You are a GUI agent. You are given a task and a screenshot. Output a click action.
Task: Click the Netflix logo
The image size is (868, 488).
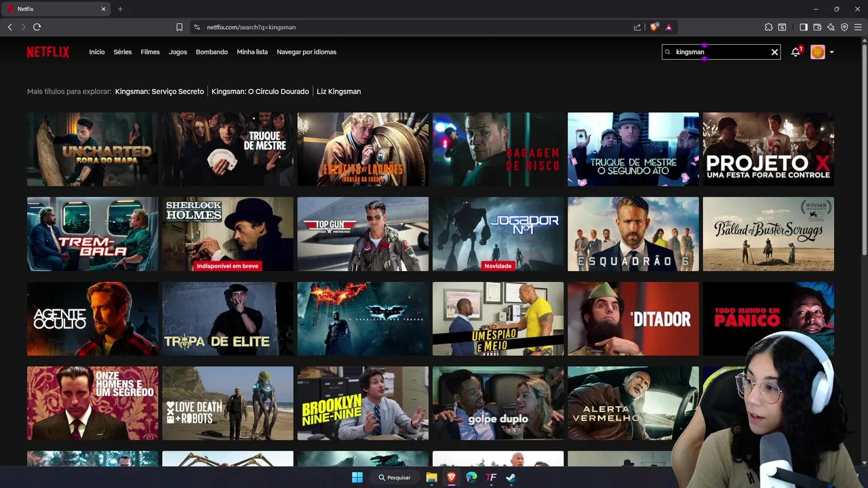[x=48, y=52]
